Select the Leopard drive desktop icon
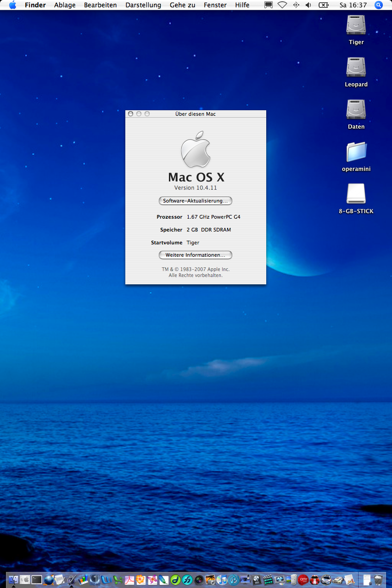This screenshot has height=588, width=392. [x=356, y=68]
